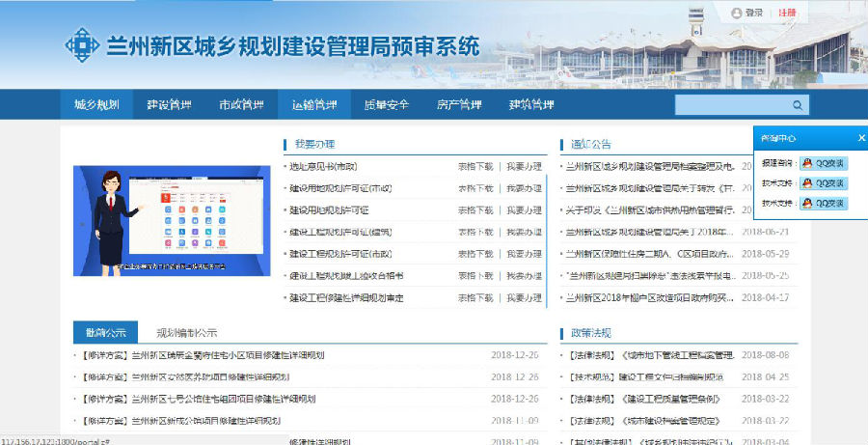Click inside the search input field
Image resolution: width=868 pixels, height=445 pixels.
730,105
